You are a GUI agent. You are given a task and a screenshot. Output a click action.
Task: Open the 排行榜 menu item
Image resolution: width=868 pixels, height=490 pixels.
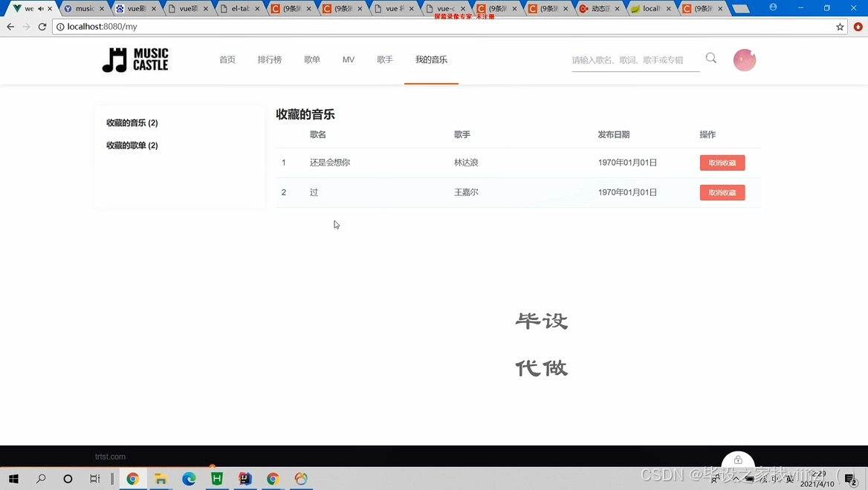pos(270,59)
